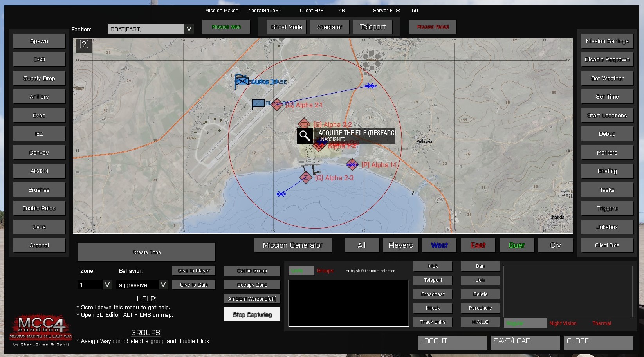The height and width of the screenshot is (357, 644).
Task: Click the magnifier icon of the Acquire File task
Action: coord(305,136)
